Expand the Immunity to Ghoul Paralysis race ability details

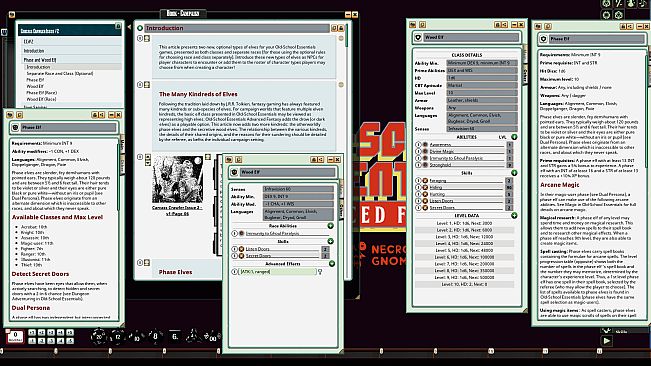(235, 234)
